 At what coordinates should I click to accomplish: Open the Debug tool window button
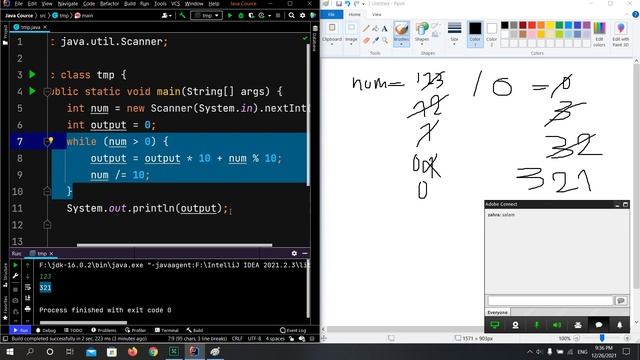(46, 330)
